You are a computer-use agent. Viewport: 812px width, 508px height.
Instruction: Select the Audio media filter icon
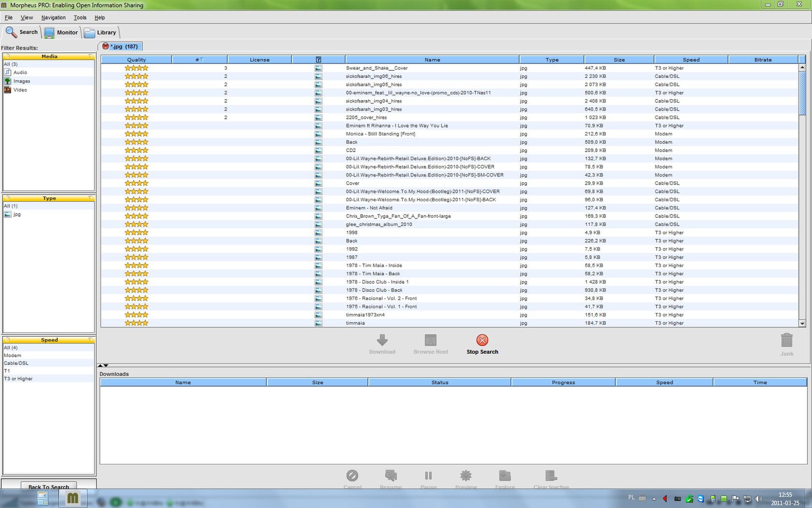(x=8, y=72)
